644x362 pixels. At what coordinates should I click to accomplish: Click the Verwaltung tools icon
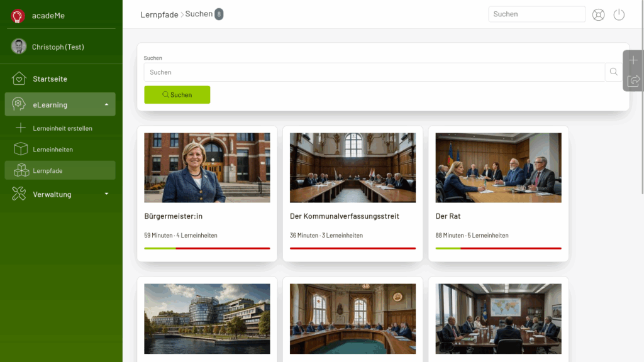click(x=18, y=194)
